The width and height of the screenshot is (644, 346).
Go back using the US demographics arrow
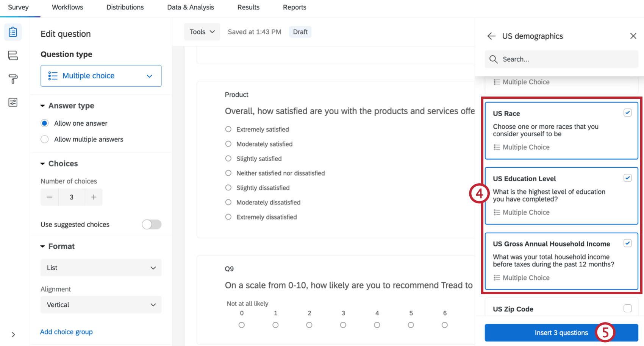point(491,36)
